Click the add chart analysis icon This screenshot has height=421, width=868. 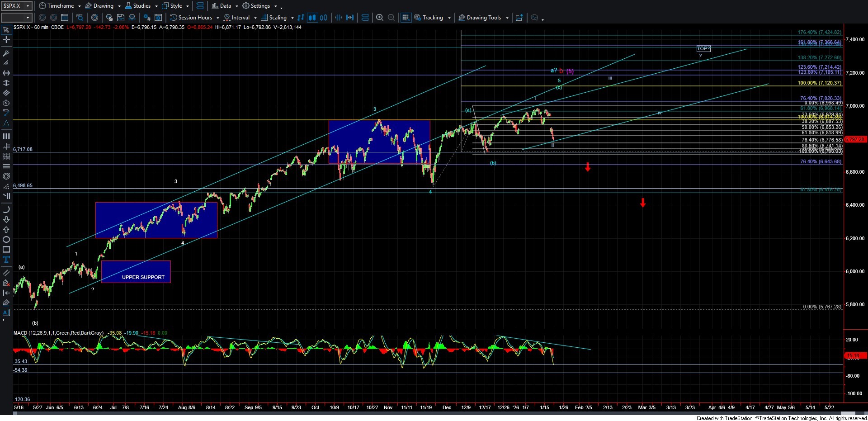point(519,18)
